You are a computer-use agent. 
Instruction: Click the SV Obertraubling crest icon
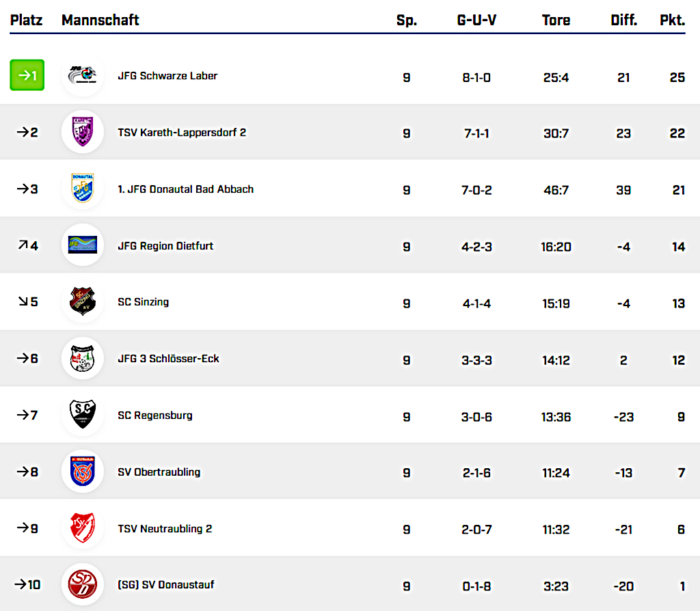[83, 472]
